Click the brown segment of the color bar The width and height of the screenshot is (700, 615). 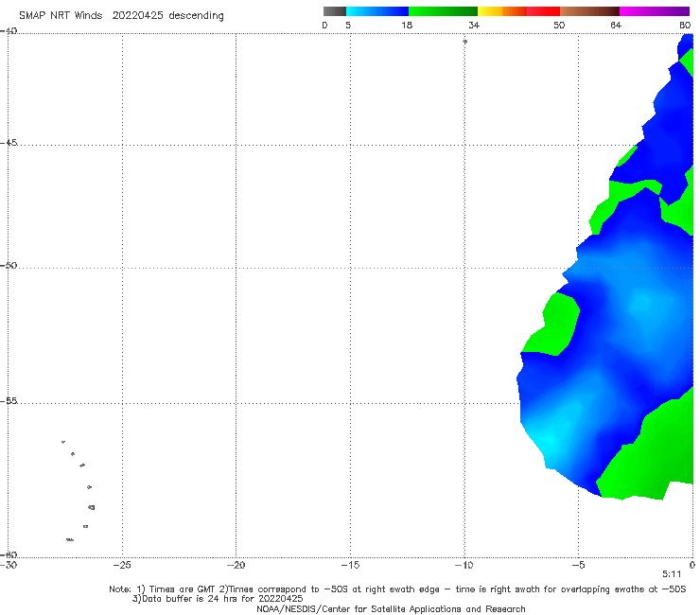[589, 11]
